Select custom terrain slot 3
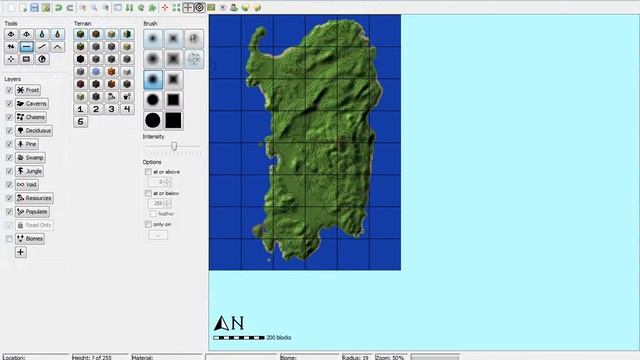The image size is (640, 360). (x=111, y=109)
